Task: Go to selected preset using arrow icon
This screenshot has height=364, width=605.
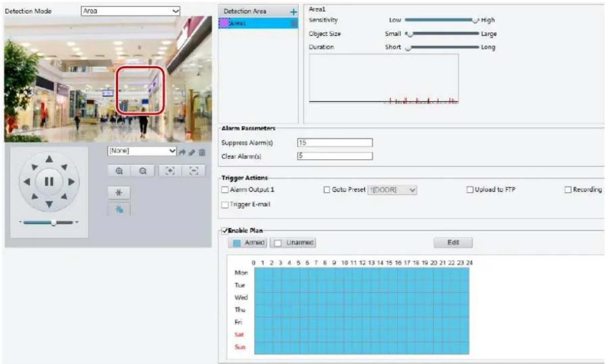Action: pyautogui.click(x=182, y=152)
